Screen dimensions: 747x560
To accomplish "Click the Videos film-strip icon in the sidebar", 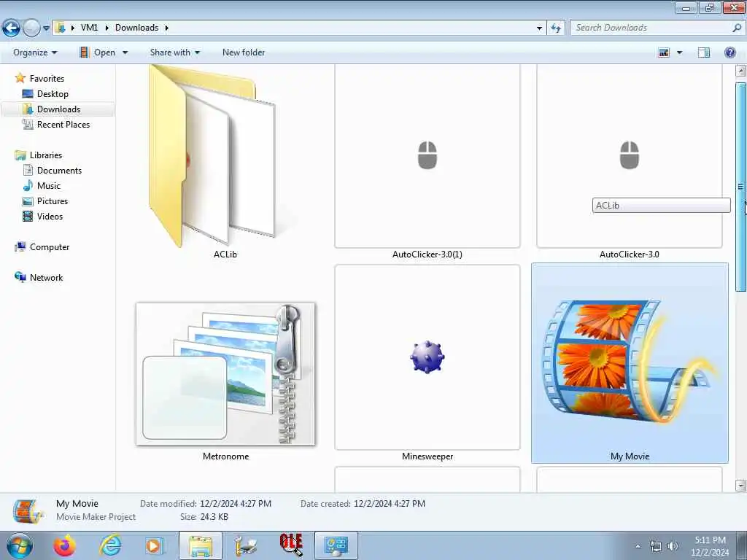I will tap(28, 216).
